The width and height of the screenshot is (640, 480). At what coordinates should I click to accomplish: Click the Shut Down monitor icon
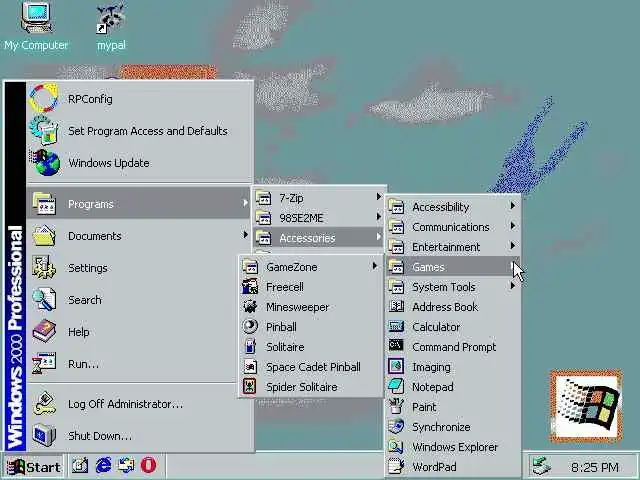click(44, 435)
